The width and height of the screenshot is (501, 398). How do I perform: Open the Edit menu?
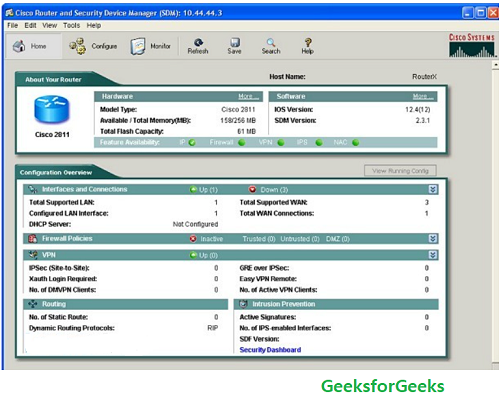click(30, 25)
